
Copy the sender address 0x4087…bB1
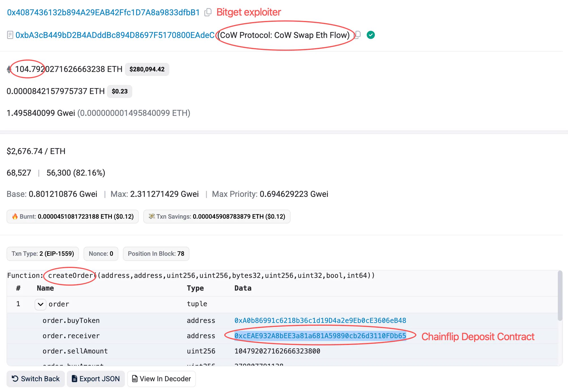click(x=208, y=12)
